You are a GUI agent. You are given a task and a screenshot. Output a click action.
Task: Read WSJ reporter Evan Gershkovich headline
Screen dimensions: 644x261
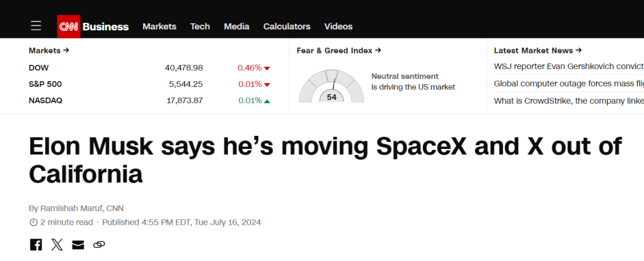tap(568, 67)
